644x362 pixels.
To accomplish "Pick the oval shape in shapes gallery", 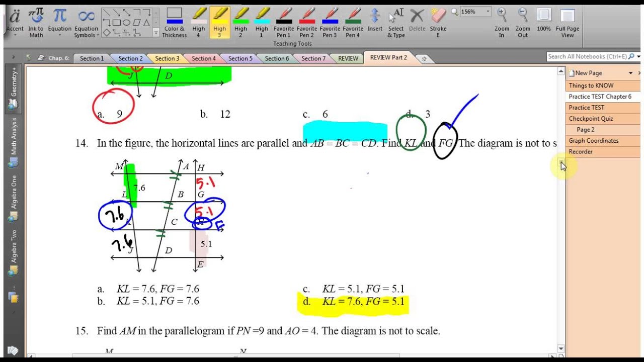I will (x=126, y=23).
